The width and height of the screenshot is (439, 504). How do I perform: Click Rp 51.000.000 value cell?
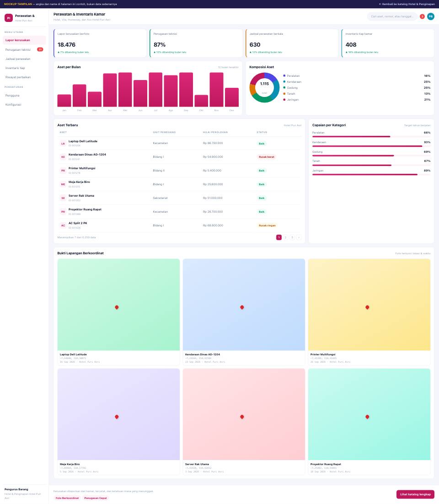213,198
